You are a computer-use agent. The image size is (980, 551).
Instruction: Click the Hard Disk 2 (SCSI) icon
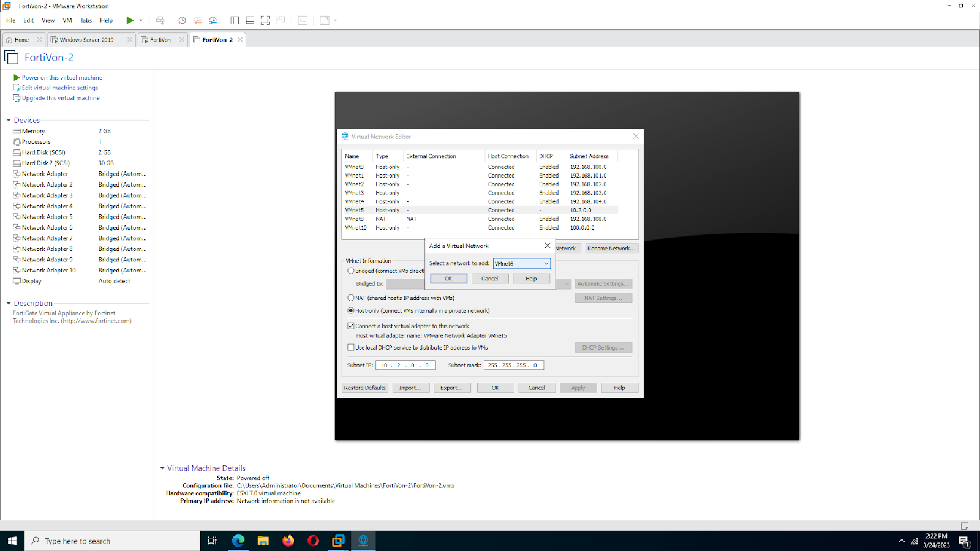[17, 163]
